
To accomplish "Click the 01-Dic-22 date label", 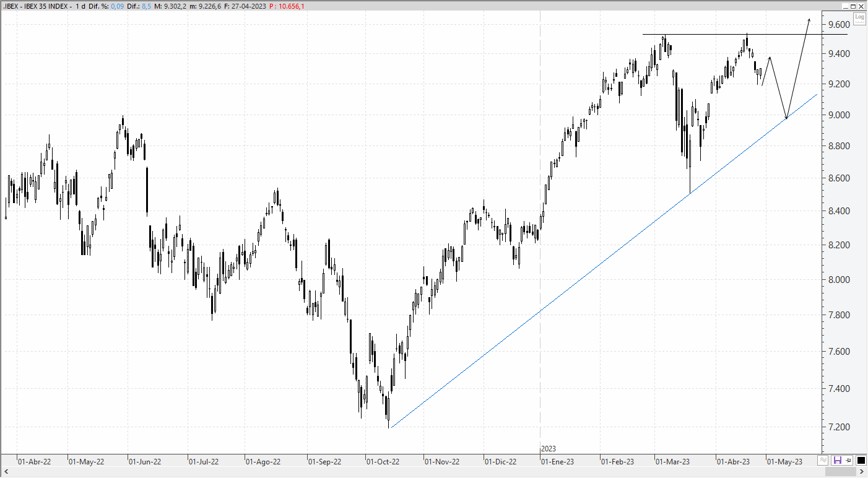I will 500,461.
